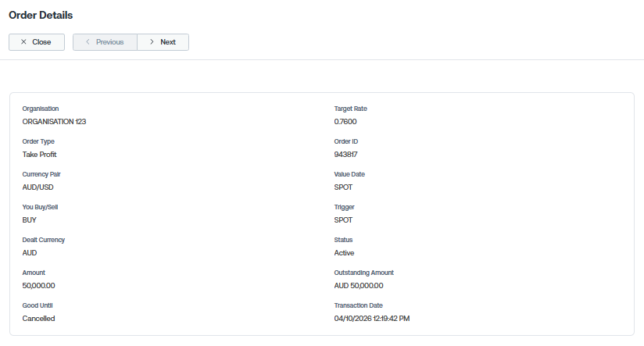Screen dimensions: 644x346
Task: Click the Status label
Action: pos(343,240)
